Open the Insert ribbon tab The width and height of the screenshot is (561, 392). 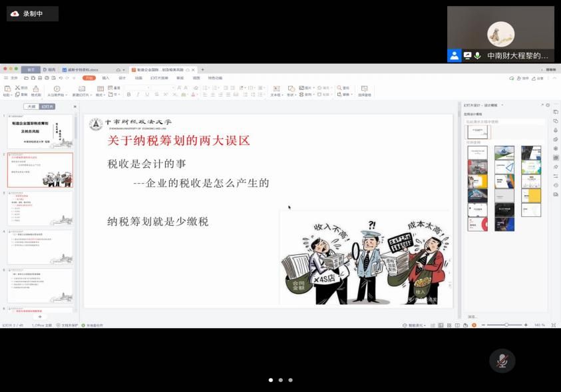105,78
